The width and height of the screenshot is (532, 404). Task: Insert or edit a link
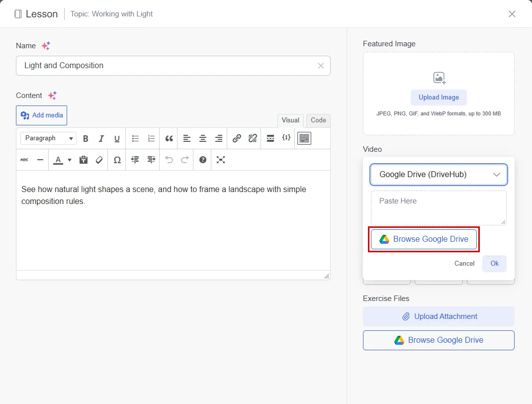237,138
